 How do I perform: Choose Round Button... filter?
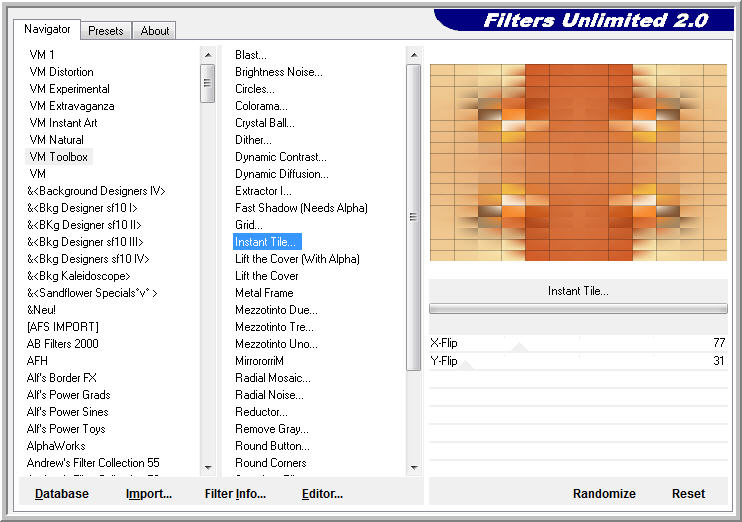click(x=272, y=446)
